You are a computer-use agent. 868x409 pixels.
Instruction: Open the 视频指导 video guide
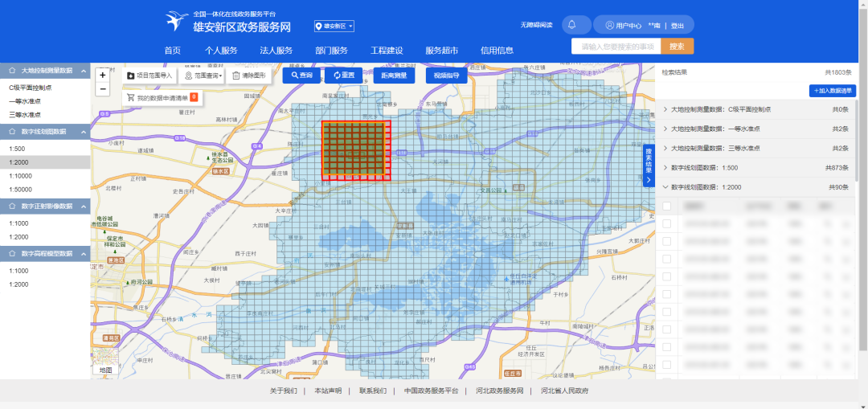click(446, 76)
